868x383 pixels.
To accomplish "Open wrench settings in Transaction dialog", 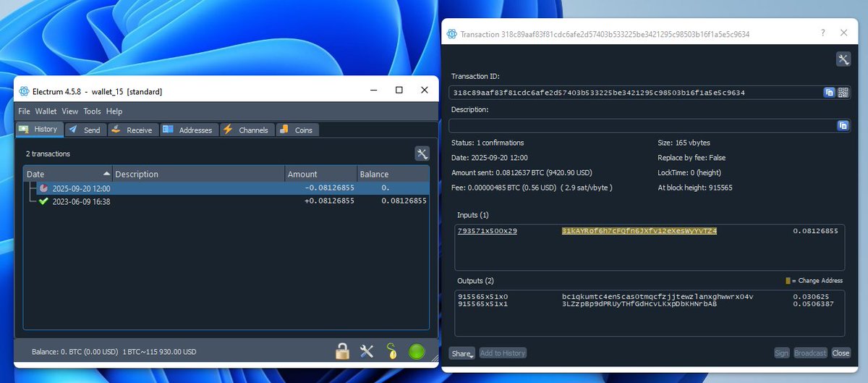I will [843, 59].
